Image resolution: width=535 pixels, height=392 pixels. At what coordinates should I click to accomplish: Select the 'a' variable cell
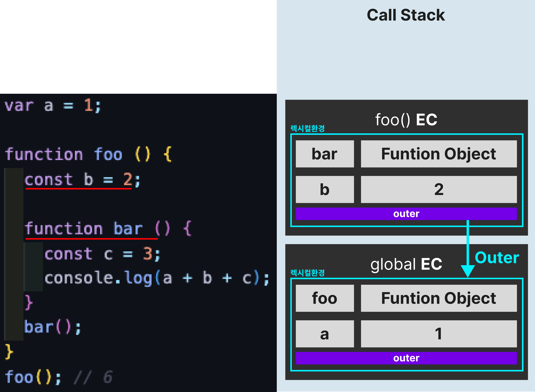point(324,334)
